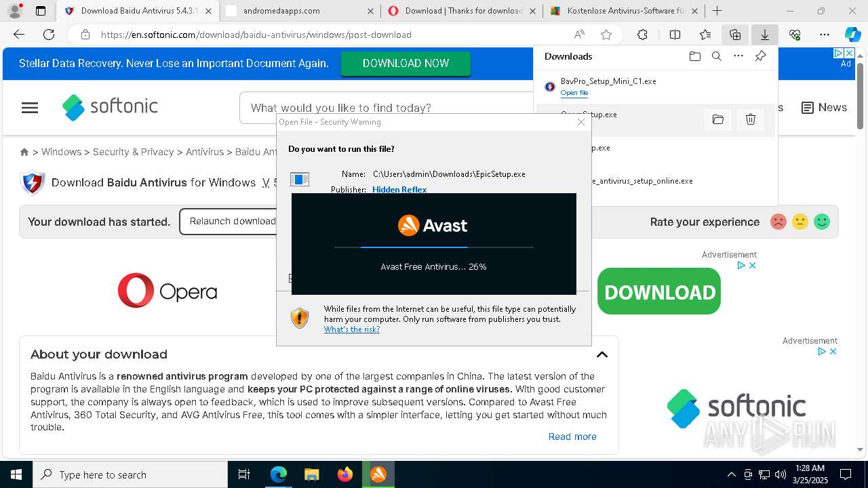This screenshot has width=868, height=488.
Task: Rate experience with neutral yellow face
Action: [x=800, y=222]
